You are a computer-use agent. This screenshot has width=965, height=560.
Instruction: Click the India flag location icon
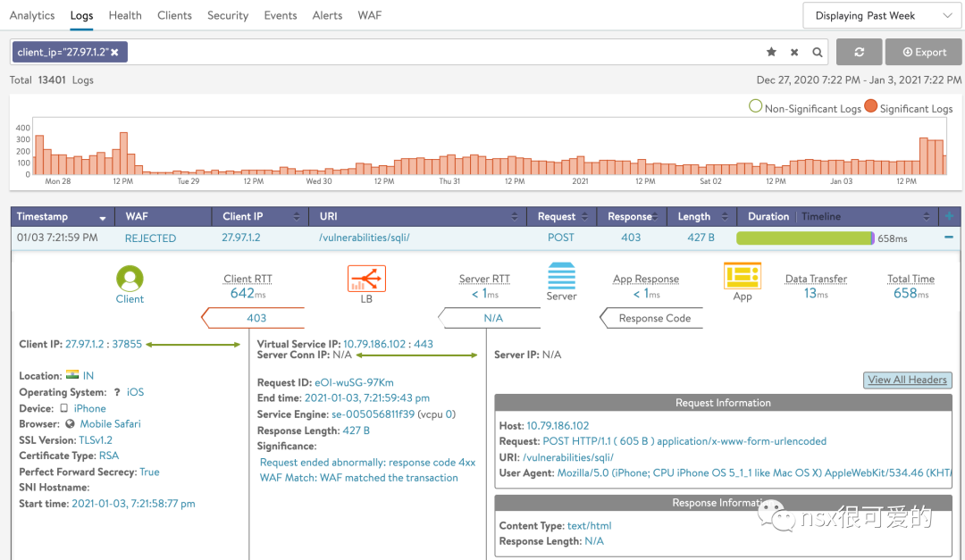(72, 375)
